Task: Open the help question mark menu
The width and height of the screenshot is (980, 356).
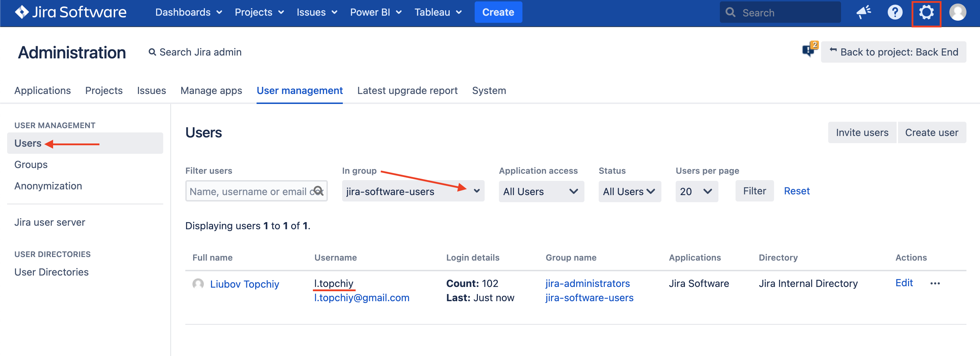Action: (894, 13)
